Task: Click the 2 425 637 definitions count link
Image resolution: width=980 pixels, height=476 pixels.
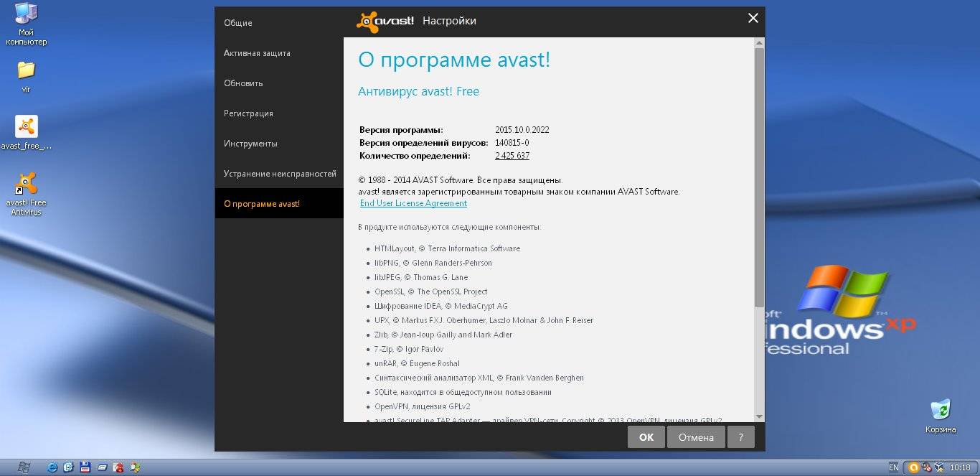Action: 512,156
